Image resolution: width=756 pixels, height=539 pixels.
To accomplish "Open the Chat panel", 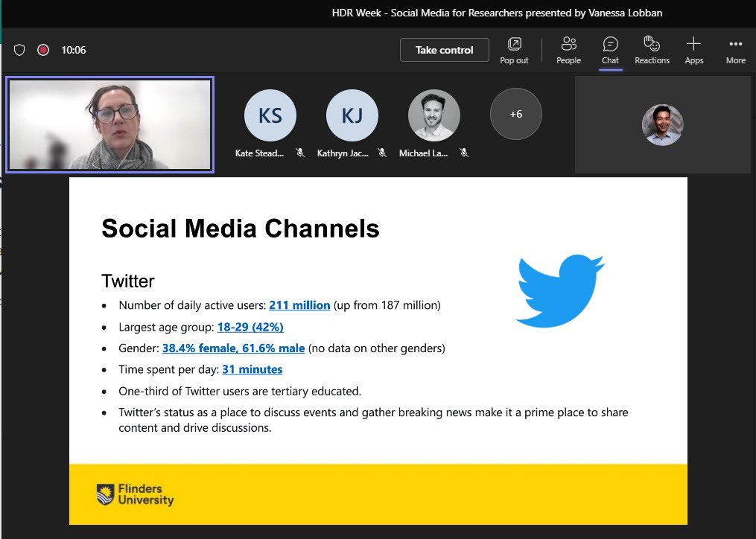I will 610,50.
